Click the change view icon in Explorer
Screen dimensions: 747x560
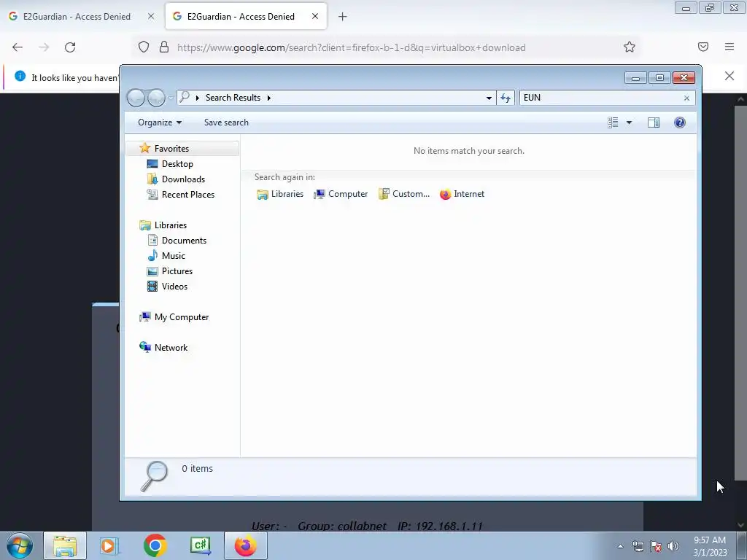click(613, 122)
